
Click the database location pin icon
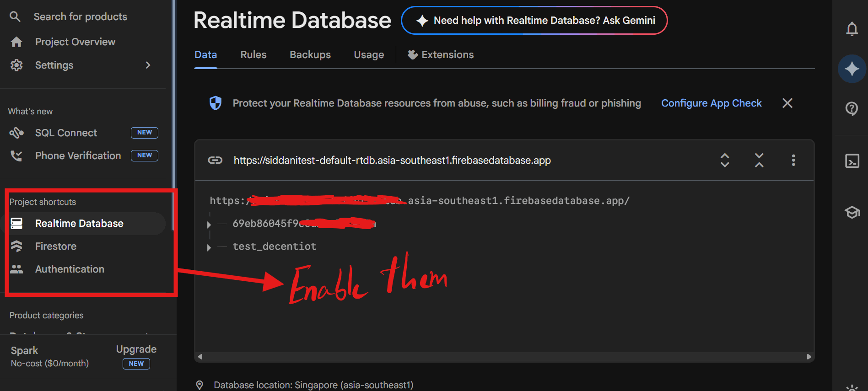199,385
